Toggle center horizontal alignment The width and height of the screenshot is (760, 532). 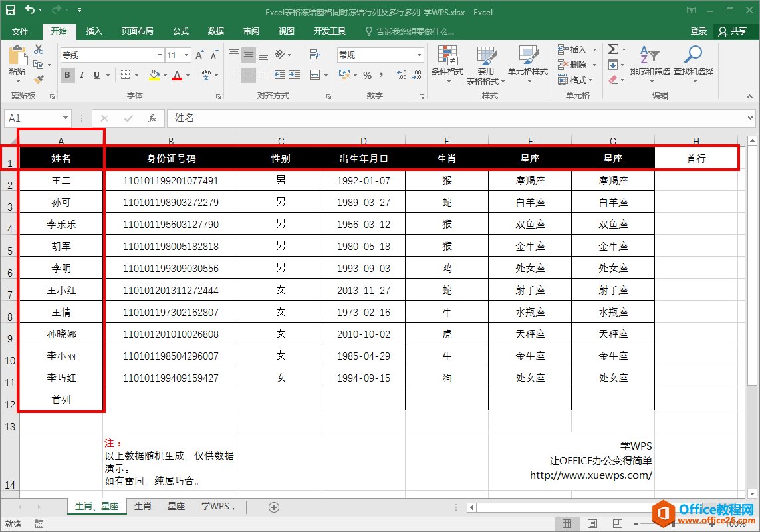[x=249, y=75]
